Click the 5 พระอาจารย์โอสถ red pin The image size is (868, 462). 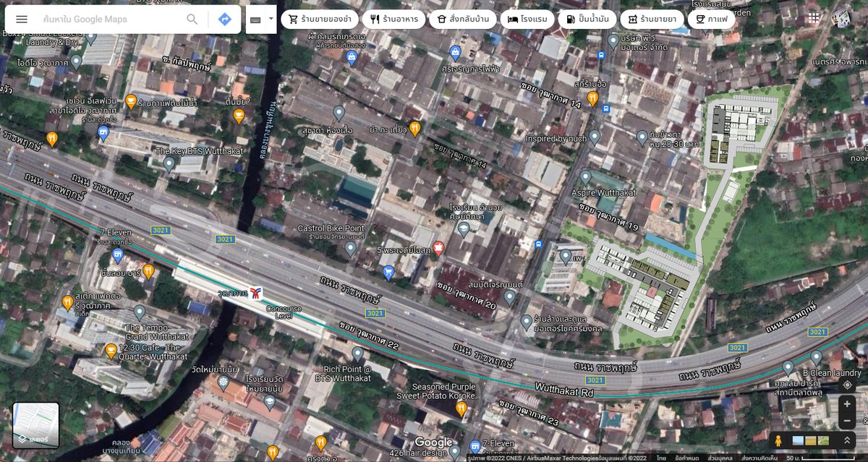438,248
